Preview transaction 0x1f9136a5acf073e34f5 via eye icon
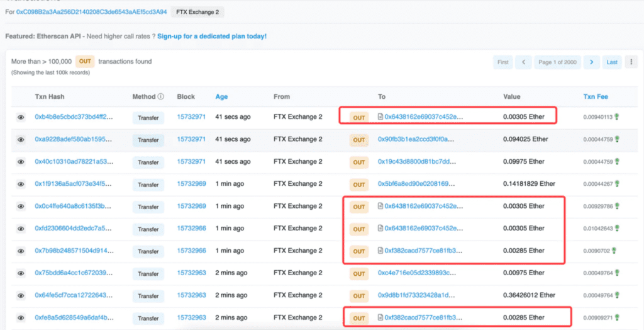 coord(21,184)
